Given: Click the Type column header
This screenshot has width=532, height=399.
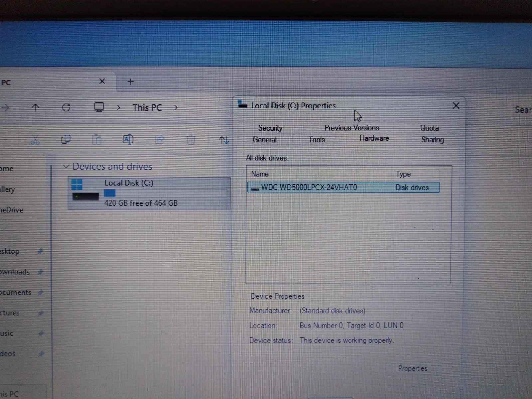Looking at the screenshot, I should pos(403,174).
